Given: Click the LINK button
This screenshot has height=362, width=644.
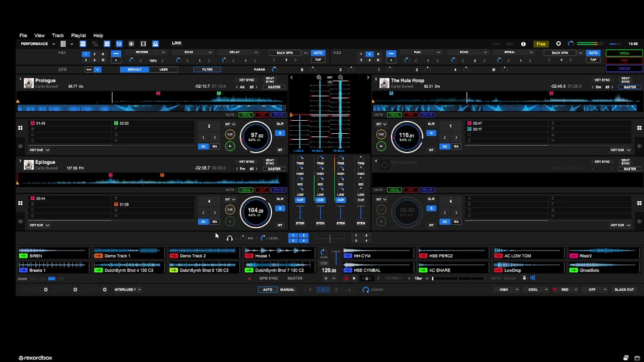Looking at the screenshot, I should pos(177,43).
